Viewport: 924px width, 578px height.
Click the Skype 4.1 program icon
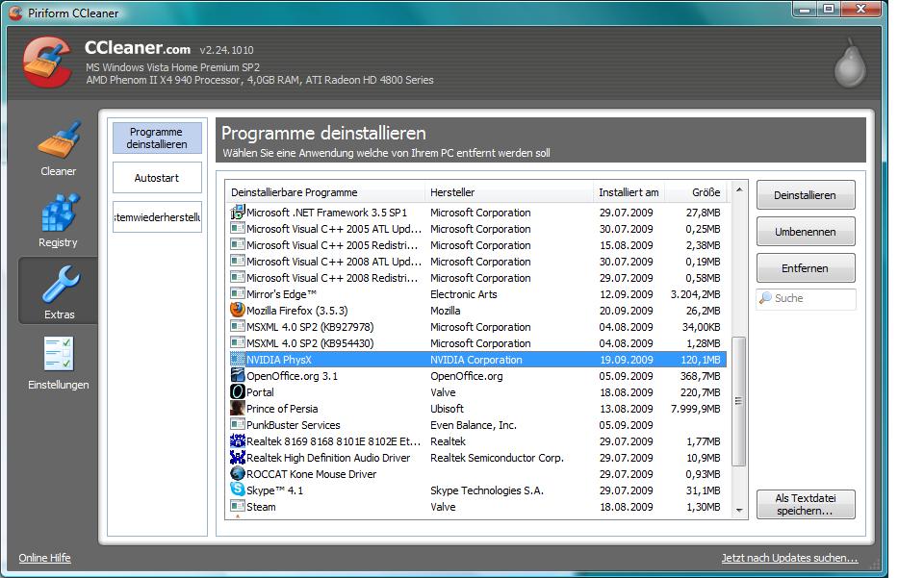[x=238, y=490]
